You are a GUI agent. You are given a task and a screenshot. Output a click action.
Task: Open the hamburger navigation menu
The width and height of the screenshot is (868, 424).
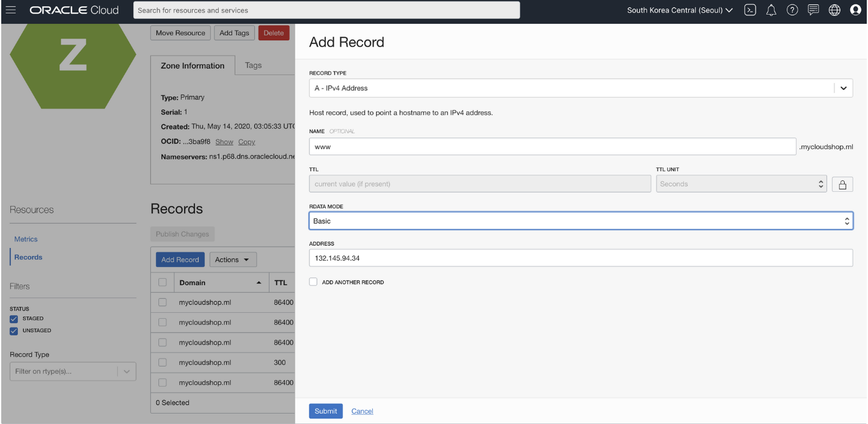(10, 10)
